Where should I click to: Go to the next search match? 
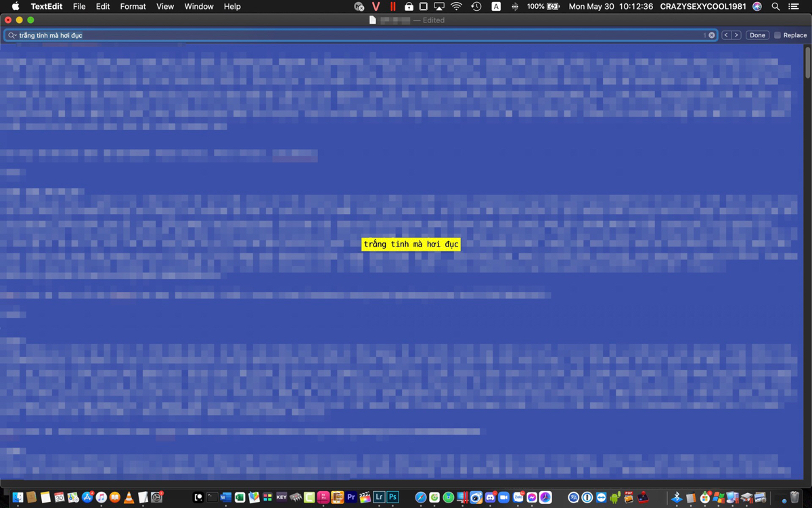pyautogui.click(x=736, y=35)
